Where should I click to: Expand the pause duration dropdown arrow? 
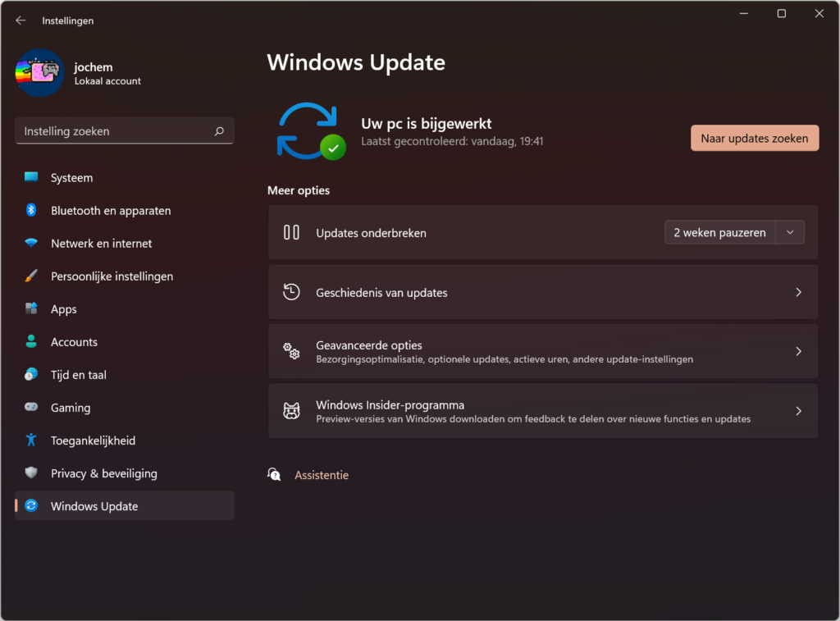tap(790, 232)
